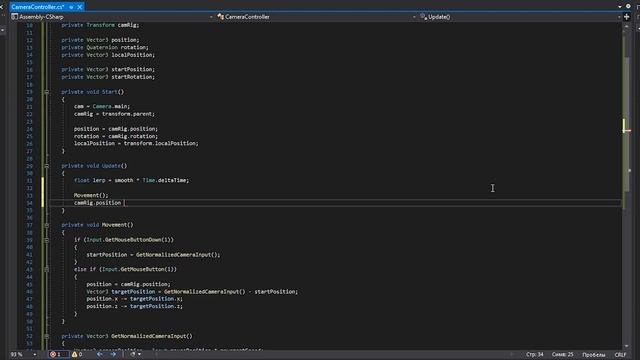This screenshot has width=640, height=360.
Task: Collapse the else if GetMouseButton block
Action: pos(47,269)
